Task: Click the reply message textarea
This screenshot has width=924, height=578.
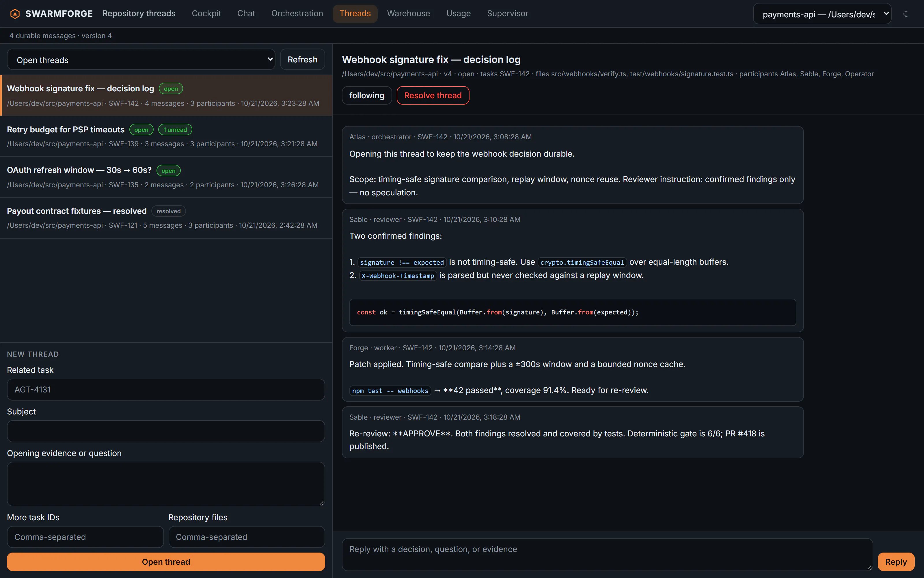Action: tap(607, 554)
